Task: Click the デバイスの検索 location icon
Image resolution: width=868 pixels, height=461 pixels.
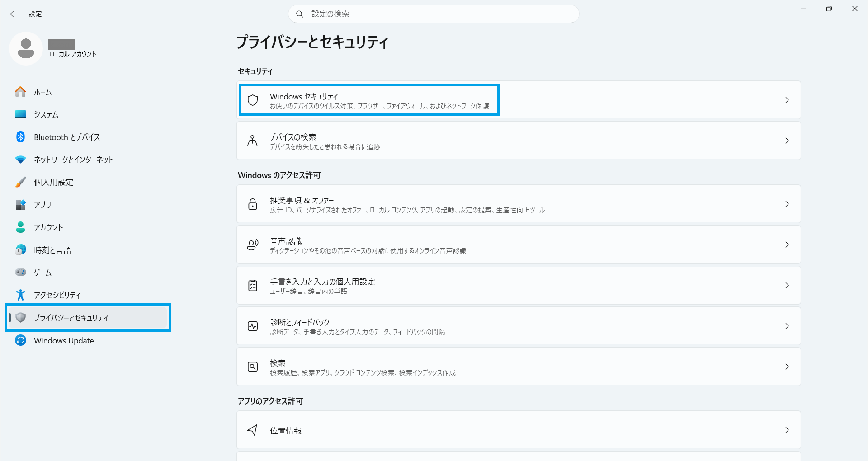Action: 253,141
